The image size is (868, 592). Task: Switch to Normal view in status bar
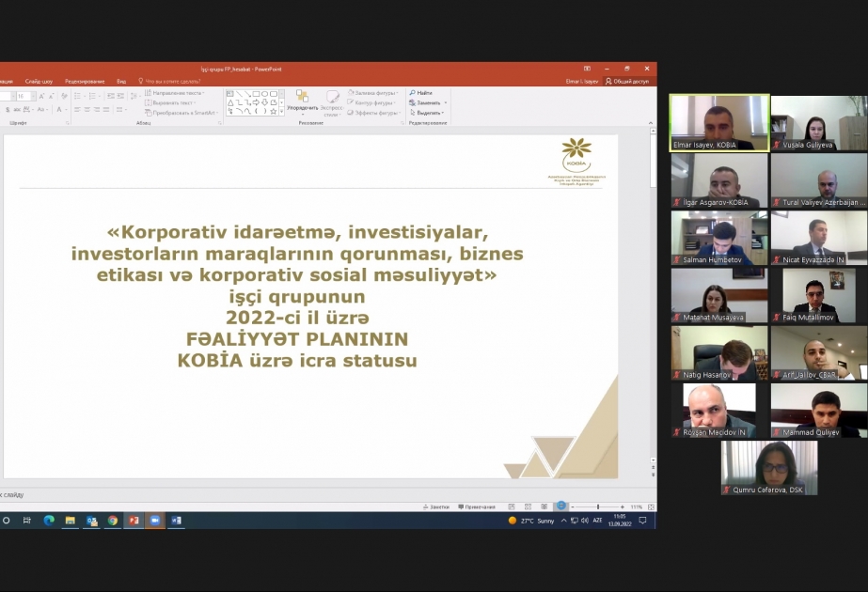tap(512, 506)
